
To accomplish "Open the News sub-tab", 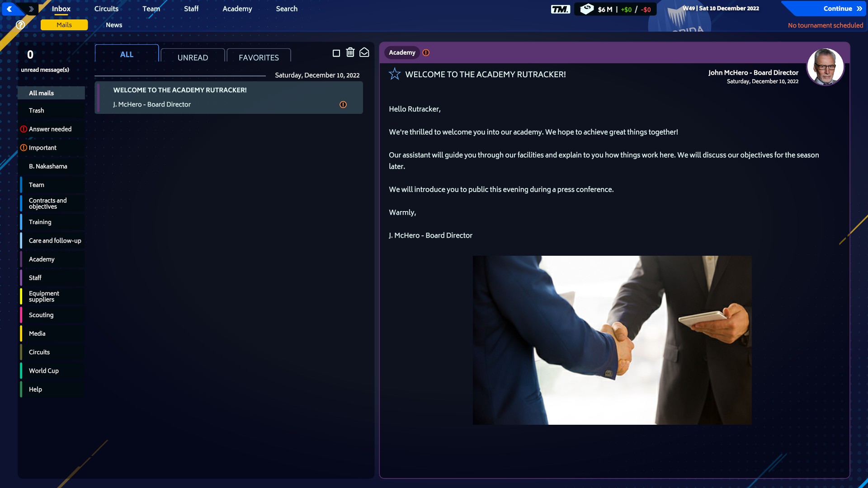I will (114, 25).
